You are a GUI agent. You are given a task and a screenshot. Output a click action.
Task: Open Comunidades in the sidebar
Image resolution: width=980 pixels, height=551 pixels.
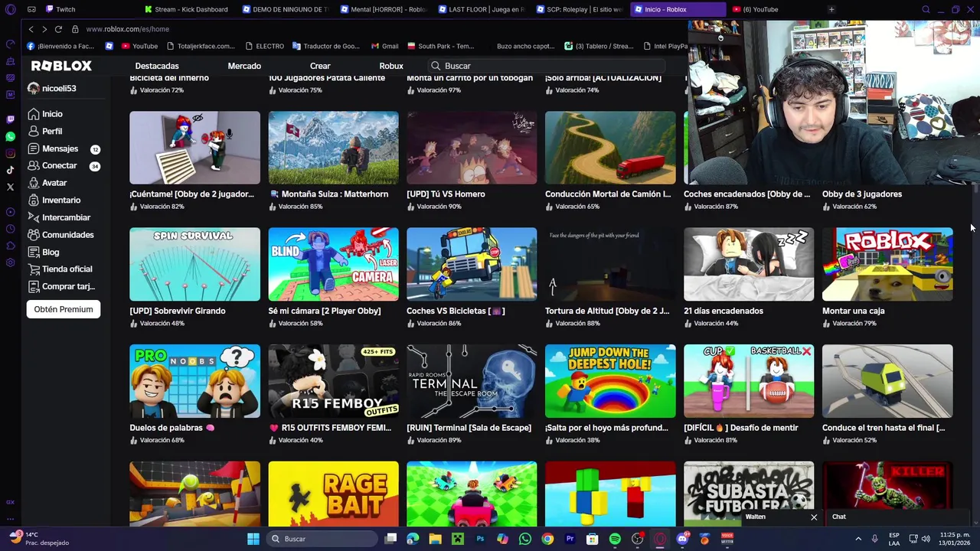click(61, 235)
